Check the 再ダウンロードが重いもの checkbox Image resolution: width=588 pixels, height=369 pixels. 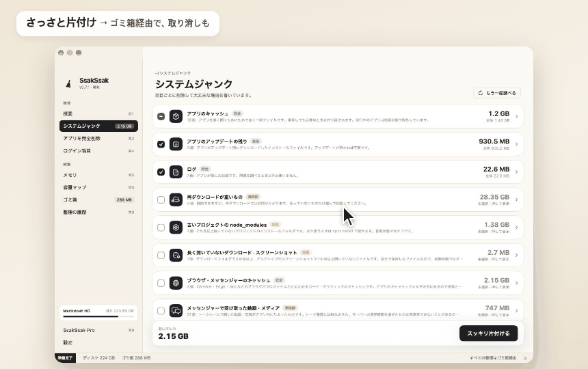coord(161,200)
